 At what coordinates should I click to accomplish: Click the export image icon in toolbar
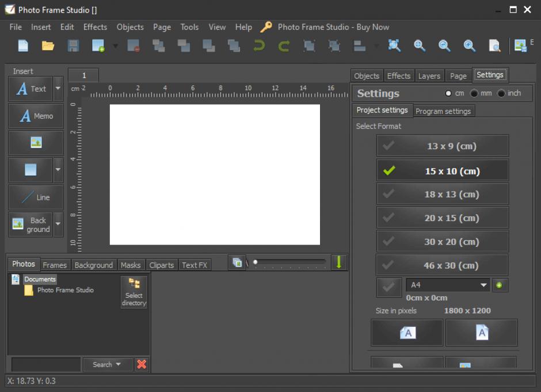tap(520, 45)
